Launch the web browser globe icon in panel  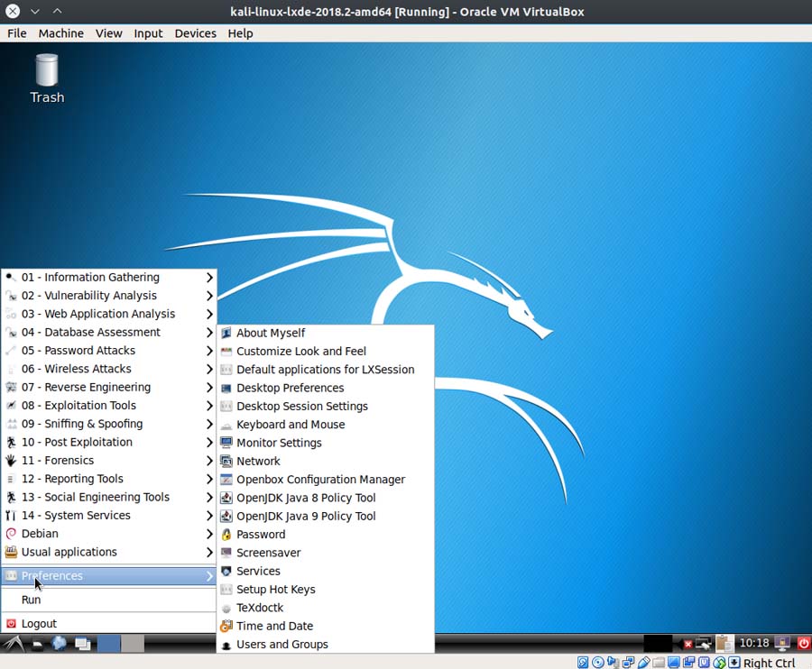tap(60, 643)
